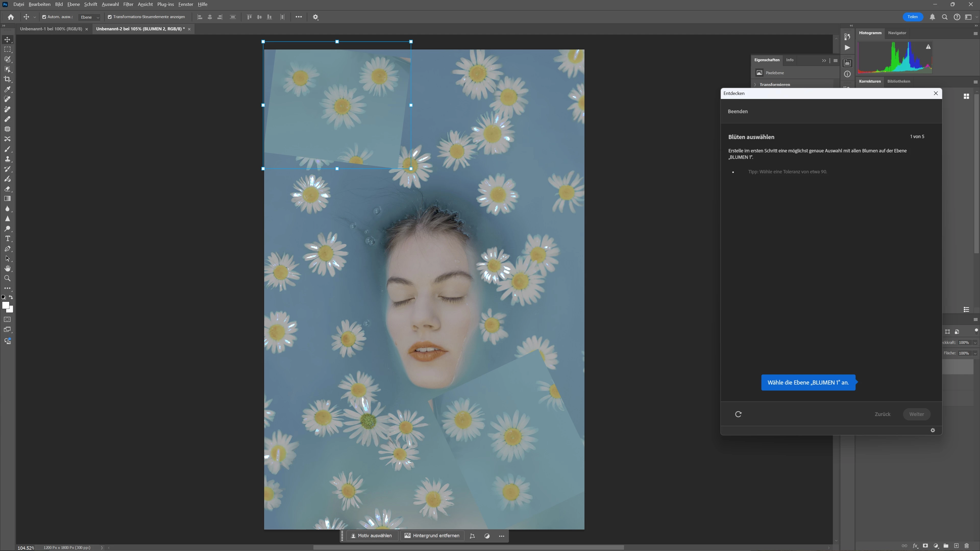Viewport: 980px width, 551px height.
Task: Reset the Entdecken tutorial with refresh icon
Action: [x=738, y=414]
